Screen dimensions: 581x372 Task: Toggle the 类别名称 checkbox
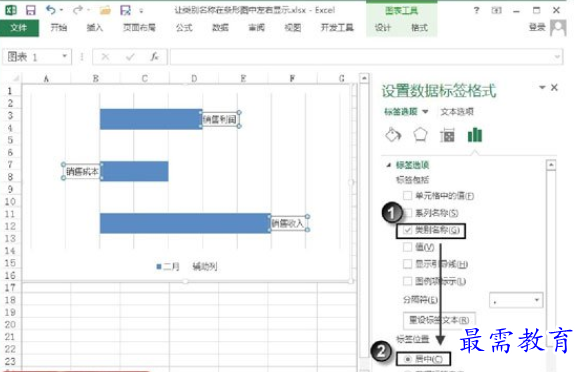pyautogui.click(x=408, y=230)
